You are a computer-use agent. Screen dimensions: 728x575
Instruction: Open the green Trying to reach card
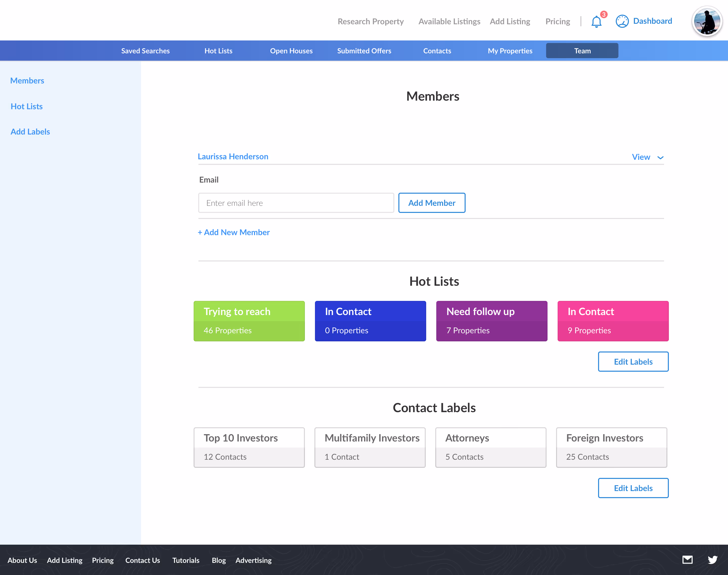click(249, 321)
